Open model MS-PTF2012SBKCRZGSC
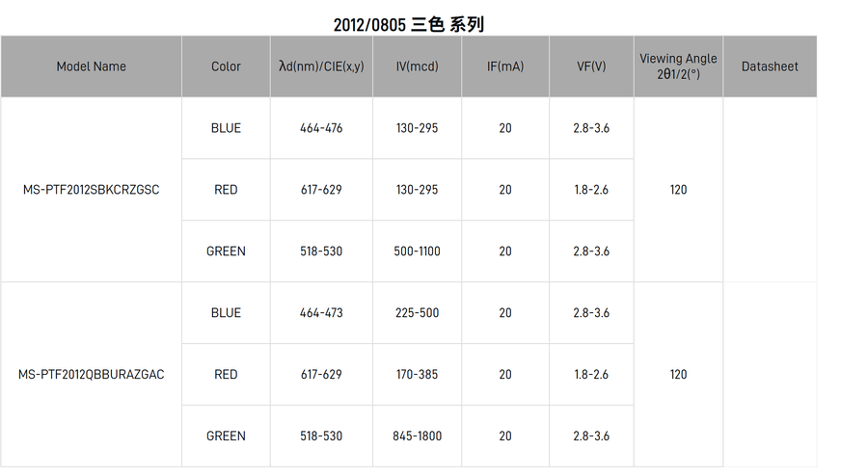Viewport: 868px width, 476px height. pyautogui.click(x=91, y=190)
